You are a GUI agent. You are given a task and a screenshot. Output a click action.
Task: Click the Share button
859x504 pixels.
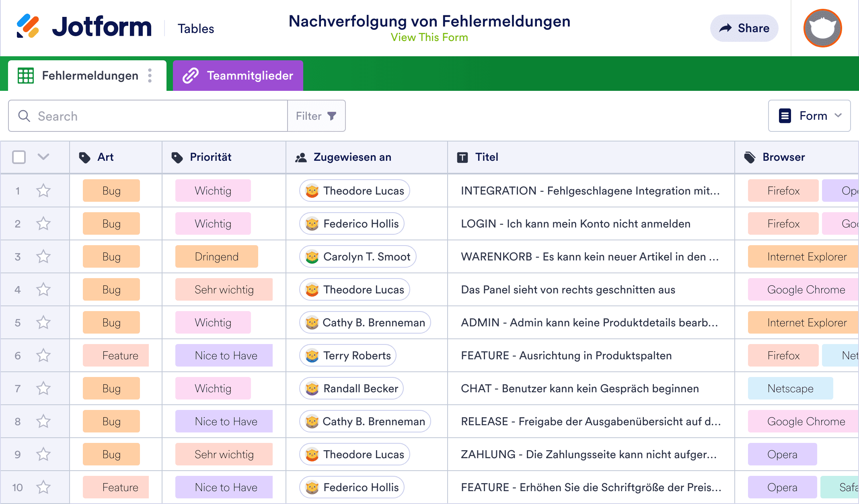point(744,28)
